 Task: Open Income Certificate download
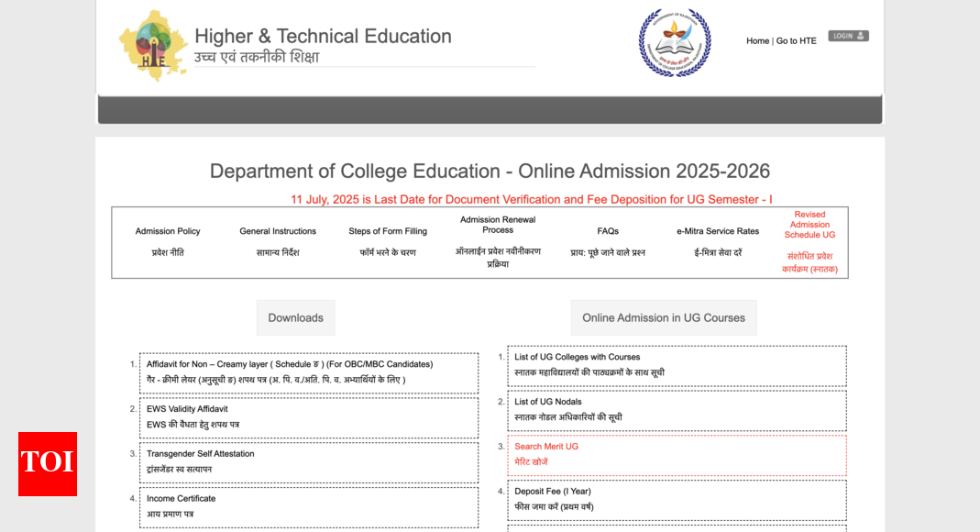click(x=309, y=507)
